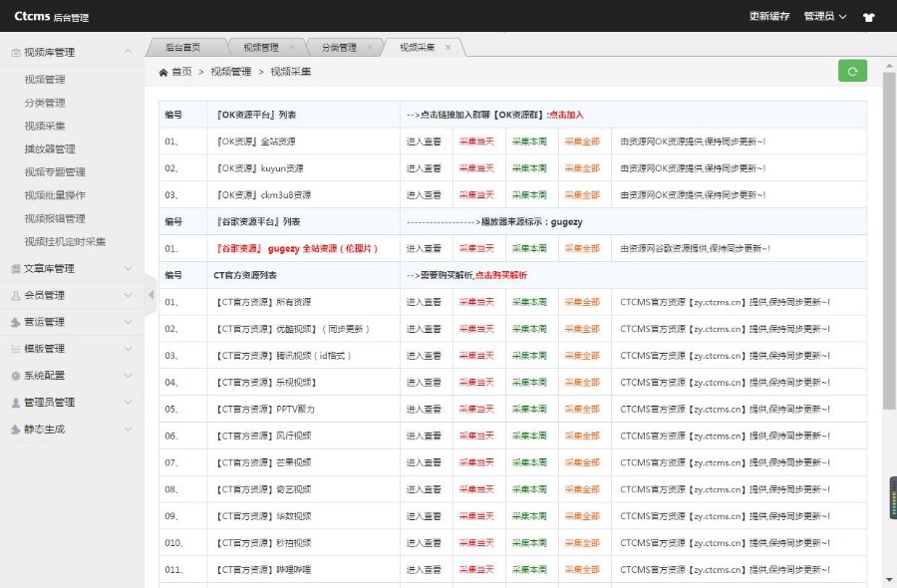Click 采集全部 for 谷歌资源 gugezy row
This screenshot has width=897, height=588.
click(582, 248)
